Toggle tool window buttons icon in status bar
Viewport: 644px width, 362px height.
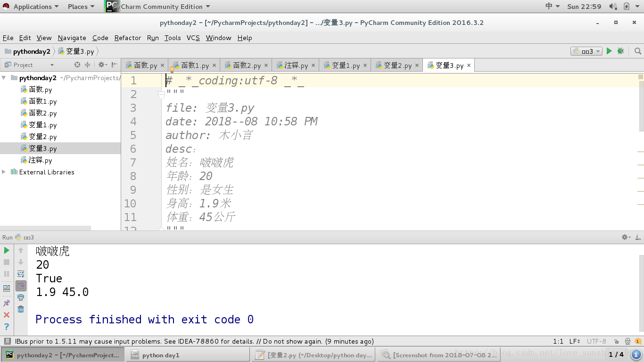click(x=7, y=341)
